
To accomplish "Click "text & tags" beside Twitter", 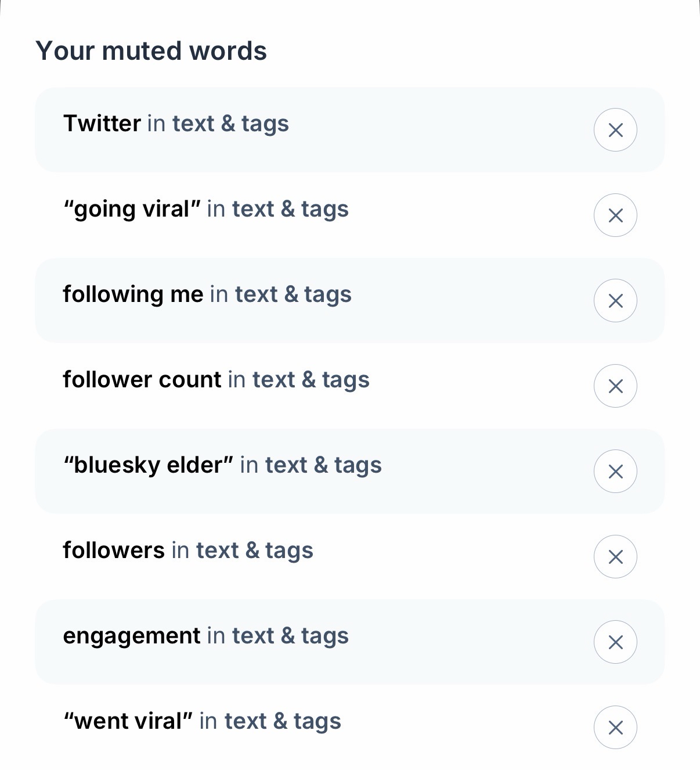I will click(230, 124).
